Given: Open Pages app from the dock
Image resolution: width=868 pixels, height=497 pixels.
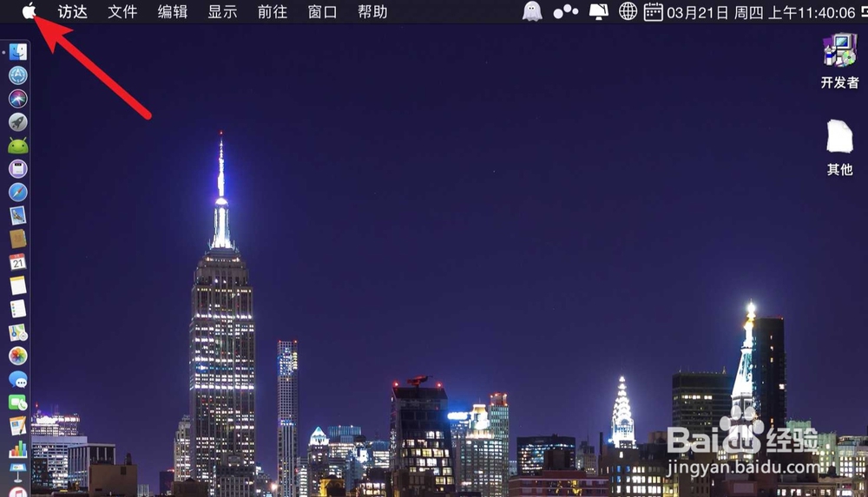Looking at the screenshot, I should point(18,426).
